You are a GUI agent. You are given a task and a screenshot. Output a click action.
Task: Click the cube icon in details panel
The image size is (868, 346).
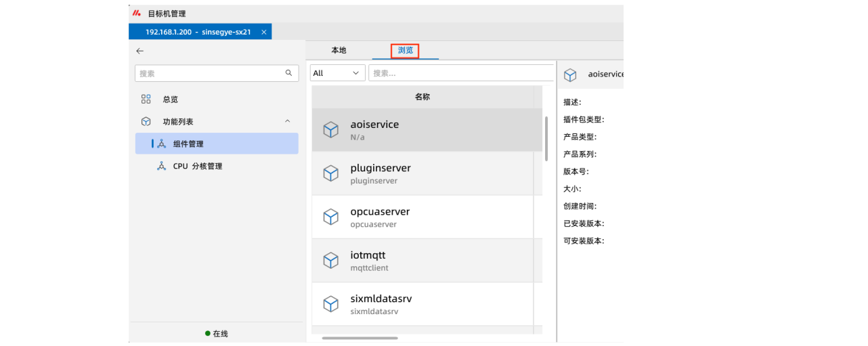[570, 74]
